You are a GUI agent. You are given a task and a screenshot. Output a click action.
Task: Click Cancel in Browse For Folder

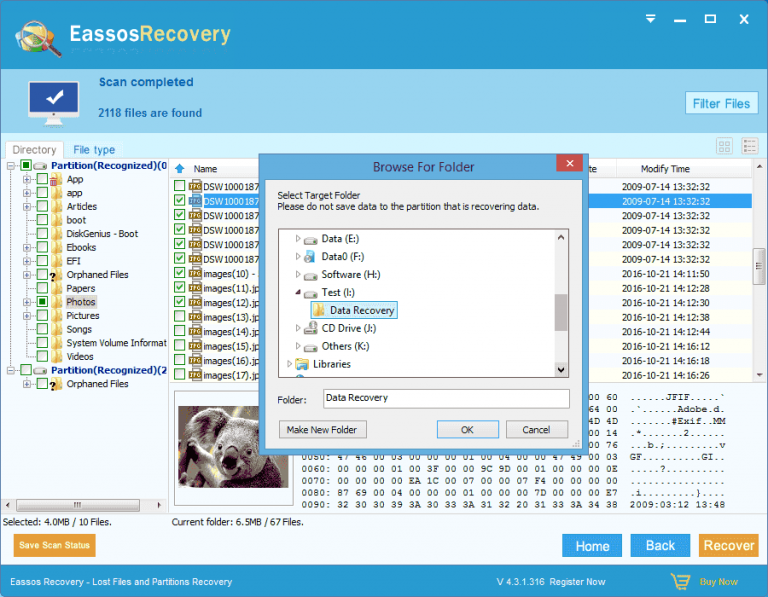tap(536, 430)
